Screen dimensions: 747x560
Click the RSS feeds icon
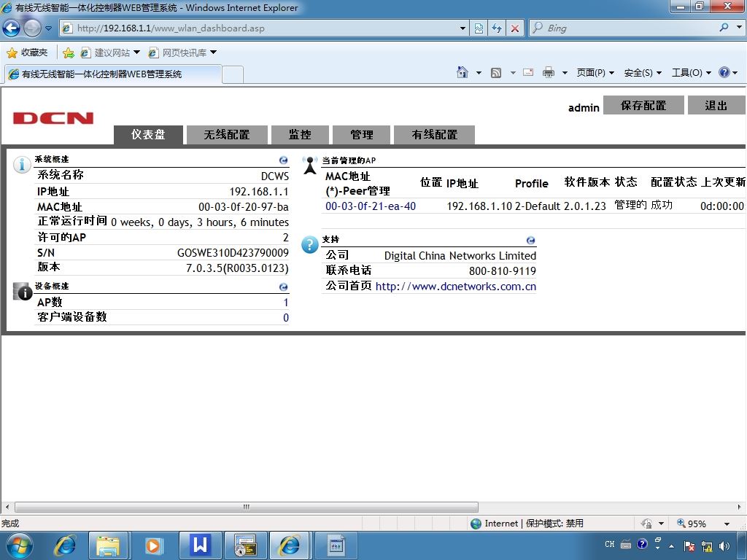tap(496, 72)
